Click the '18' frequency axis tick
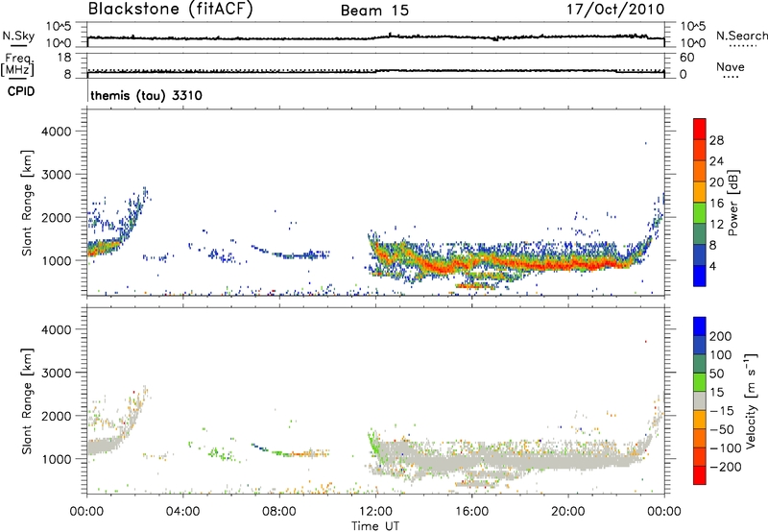 (x=64, y=58)
